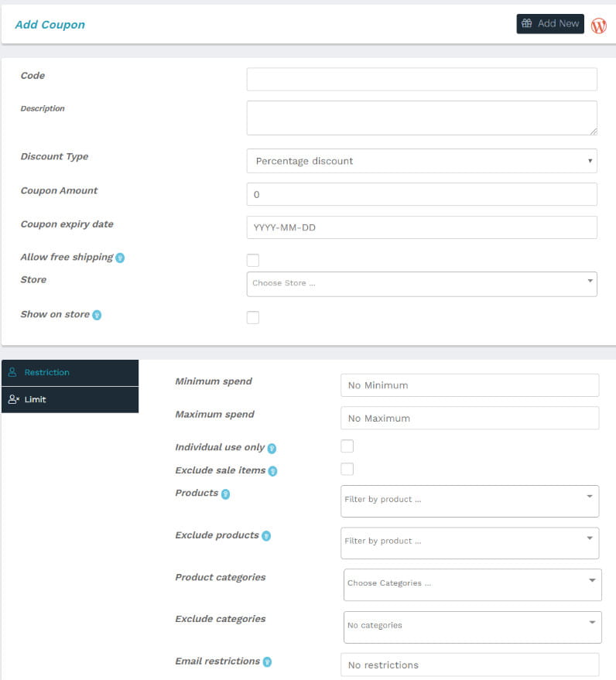Click the Email restrictions help icon
The image size is (616, 680).
(267, 661)
